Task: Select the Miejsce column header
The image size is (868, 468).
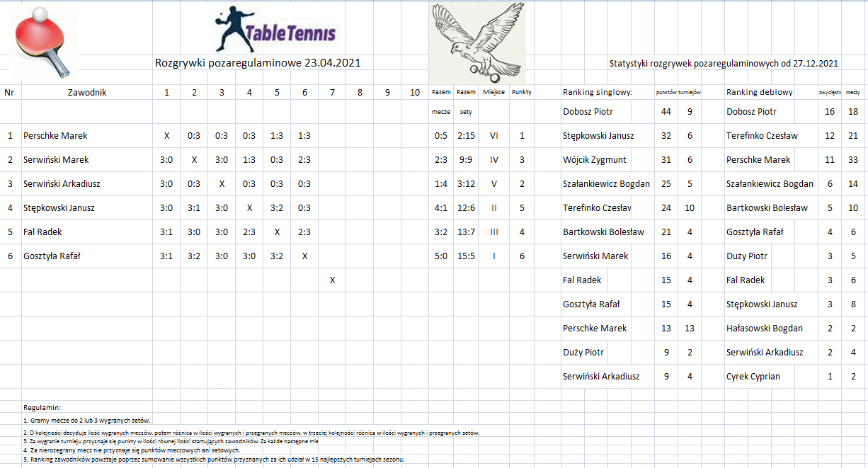Action: pos(494,92)
